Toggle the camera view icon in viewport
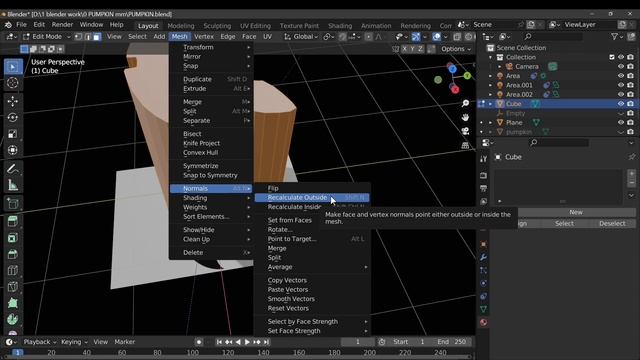 [x=465, y=131]
